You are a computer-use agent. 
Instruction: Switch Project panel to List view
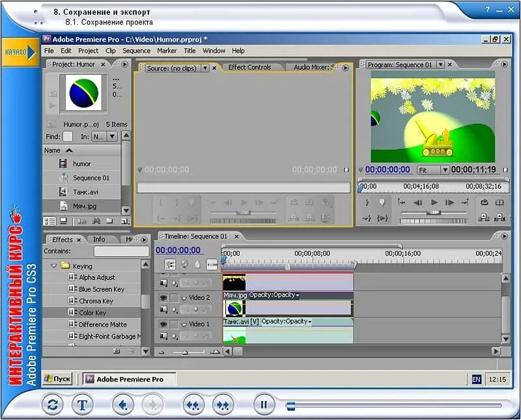click(50, 221)
